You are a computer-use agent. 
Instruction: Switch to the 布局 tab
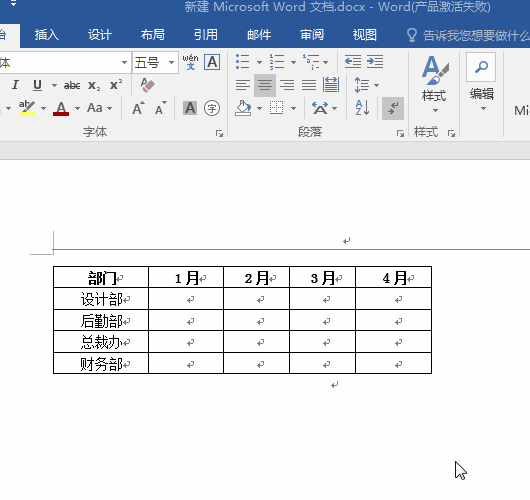click(x=153, y=35)
